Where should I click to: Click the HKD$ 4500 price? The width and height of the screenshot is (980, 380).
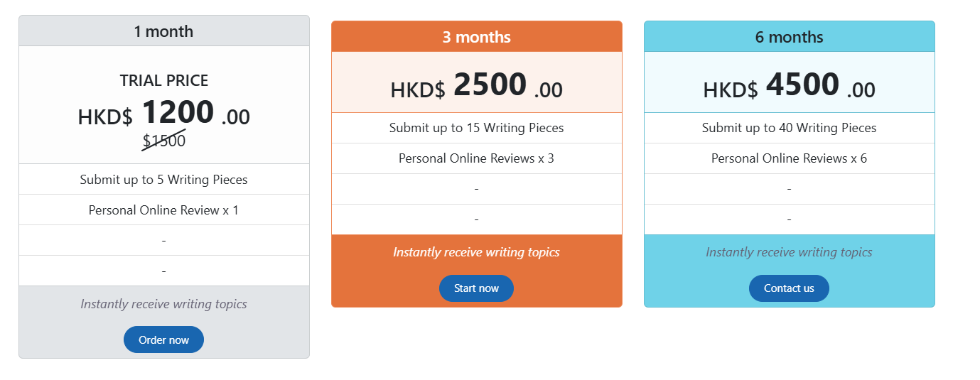pos(790,87)
